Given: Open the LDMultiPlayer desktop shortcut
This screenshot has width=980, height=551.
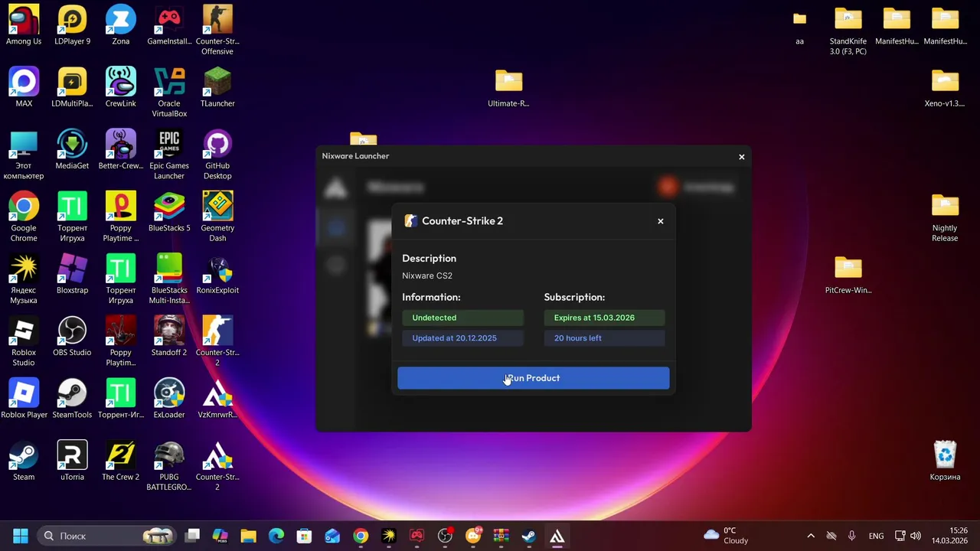Looking at the screenshot, I should tap(72, 87).
